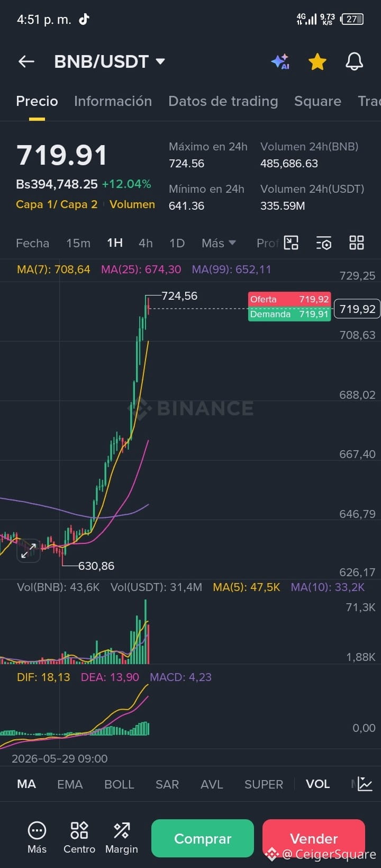Tap the MA(25): 674,30 indicator value
Image resolution: width=381 pixels, height=868 pixels.
[x=141, y=270]
